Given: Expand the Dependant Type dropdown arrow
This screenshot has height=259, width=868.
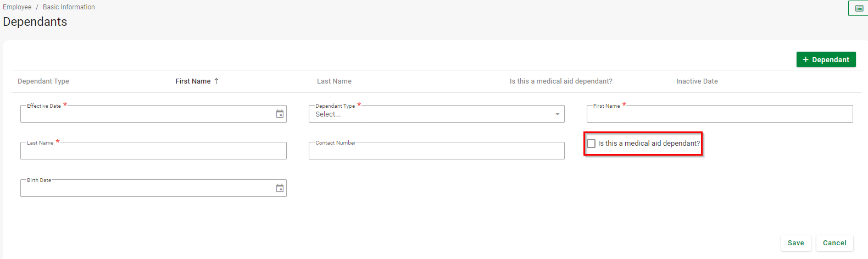Looking at the screenshot, I should coord(557,114).
